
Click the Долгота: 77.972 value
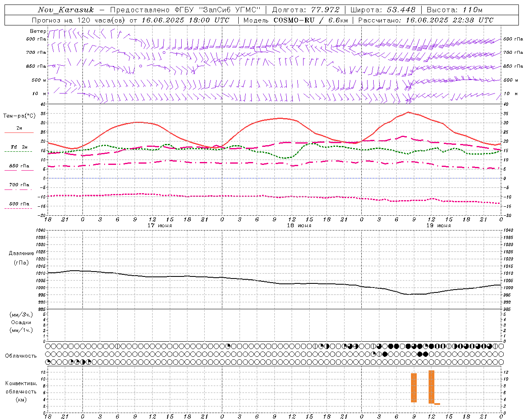[x=306, y=10]
